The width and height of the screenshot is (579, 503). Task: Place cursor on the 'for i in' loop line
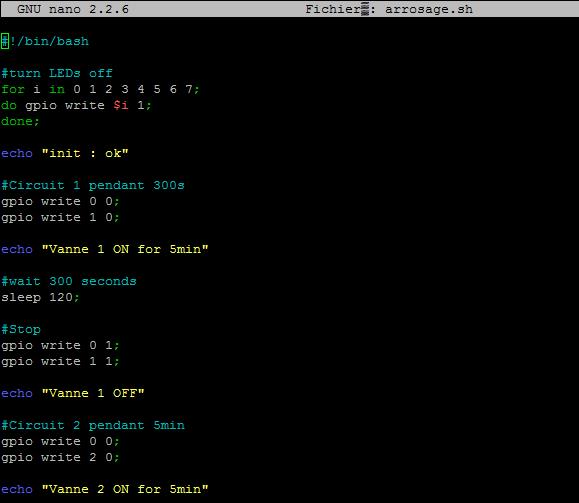[x=100, y=89]
